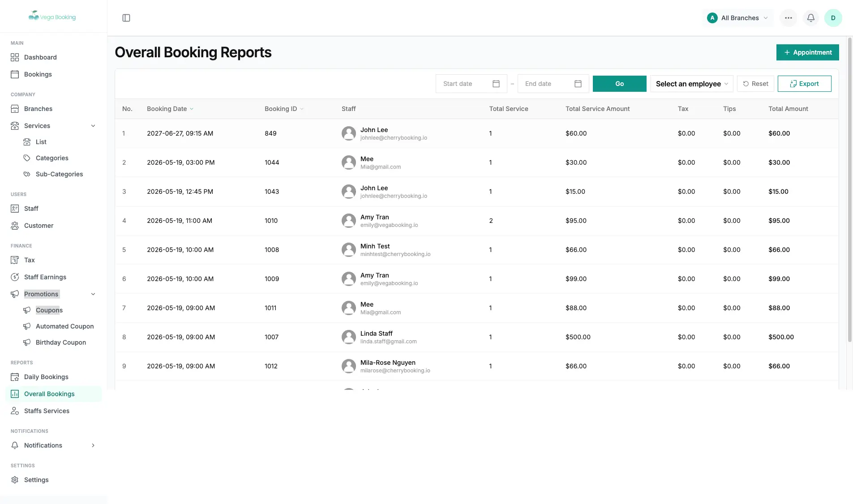853x504 pixels.
Task: Click the End date calendar icon
Action: click(578, 84)
